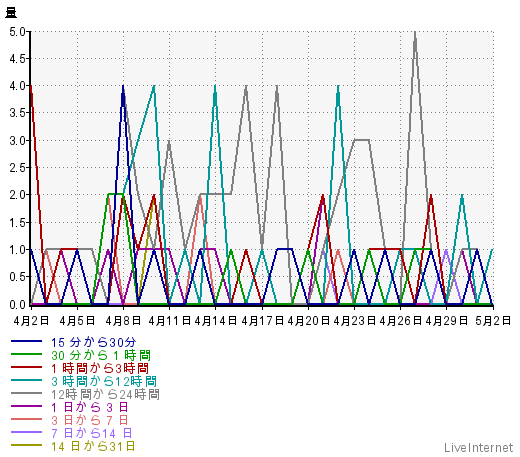
Task: Click the green 30分から1時間 legend line
Action: click(x=26, y=354)
